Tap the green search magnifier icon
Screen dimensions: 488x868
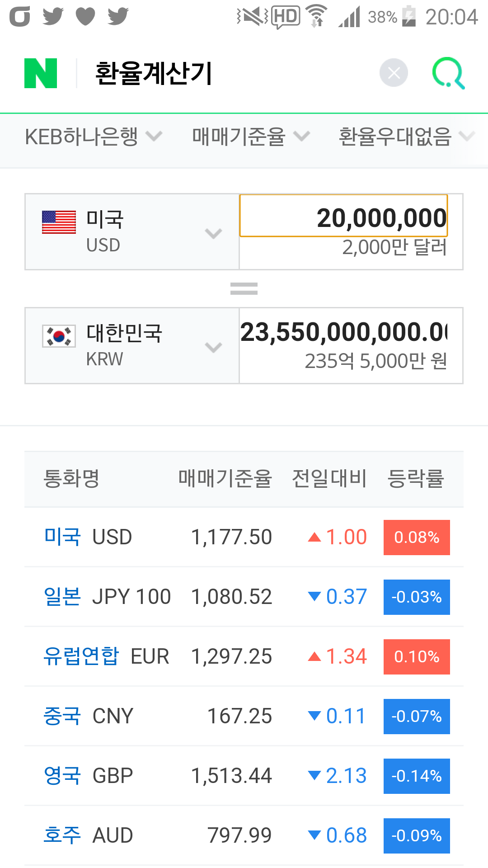448,73
